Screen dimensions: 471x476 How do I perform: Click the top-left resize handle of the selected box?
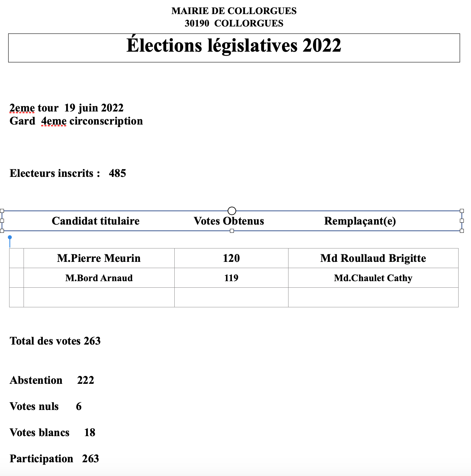[2, 211]
